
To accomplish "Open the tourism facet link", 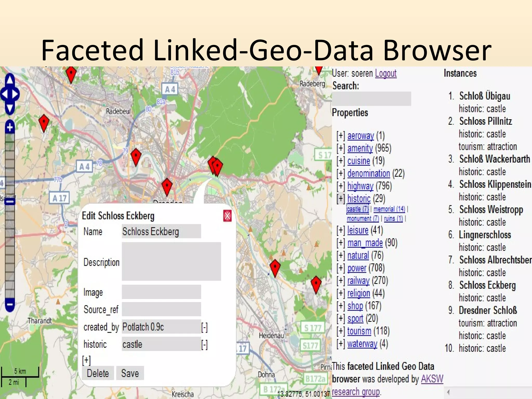I will point(359,331).
